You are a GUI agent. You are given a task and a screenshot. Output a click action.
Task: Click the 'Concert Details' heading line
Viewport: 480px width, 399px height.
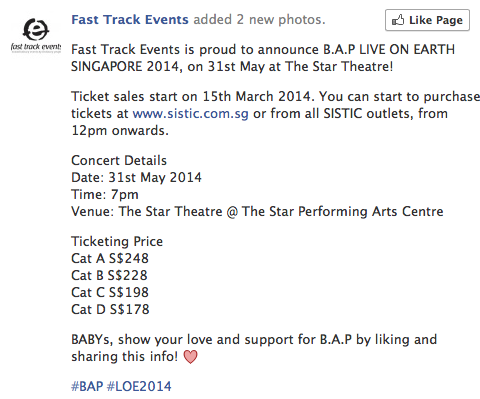pyautogui.click(x=119, y=161)
